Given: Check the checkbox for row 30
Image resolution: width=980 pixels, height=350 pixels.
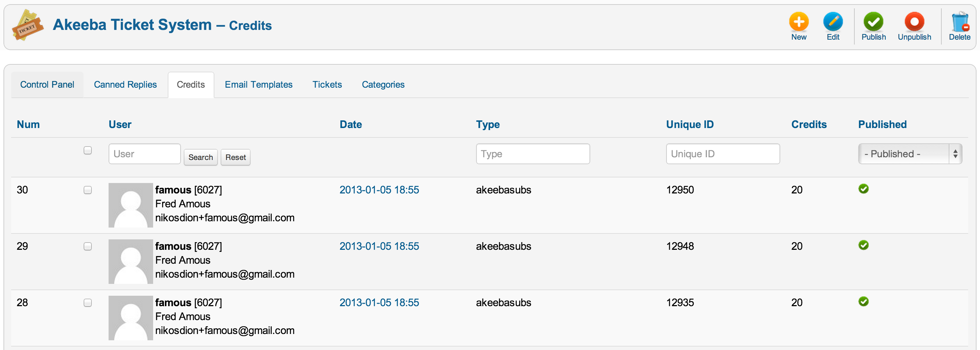Looking at the screenshot, I should click(87, 190).
